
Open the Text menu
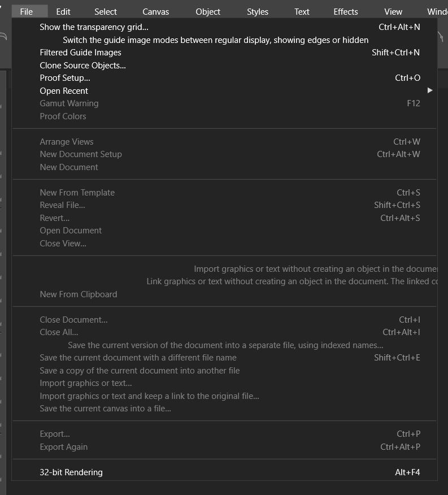point(302,11)
